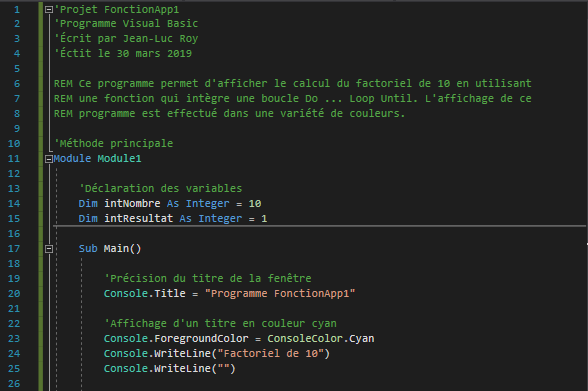Click the comment 'Écrit par Jean-Luc Roy

click(x=126, y=39)
